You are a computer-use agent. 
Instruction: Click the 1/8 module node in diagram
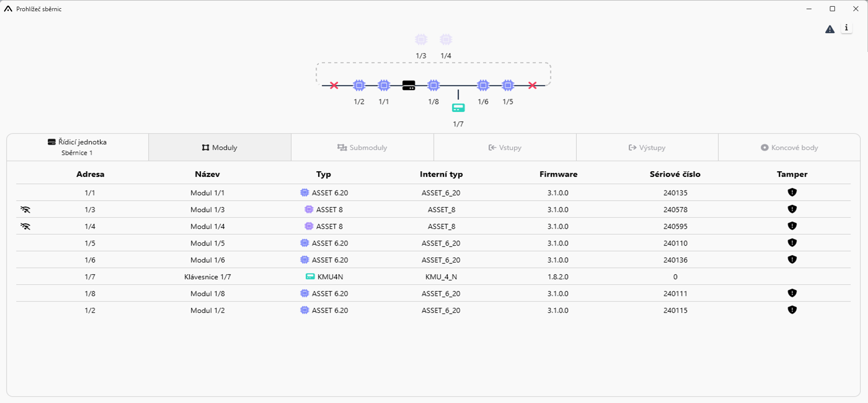[433, 85]
